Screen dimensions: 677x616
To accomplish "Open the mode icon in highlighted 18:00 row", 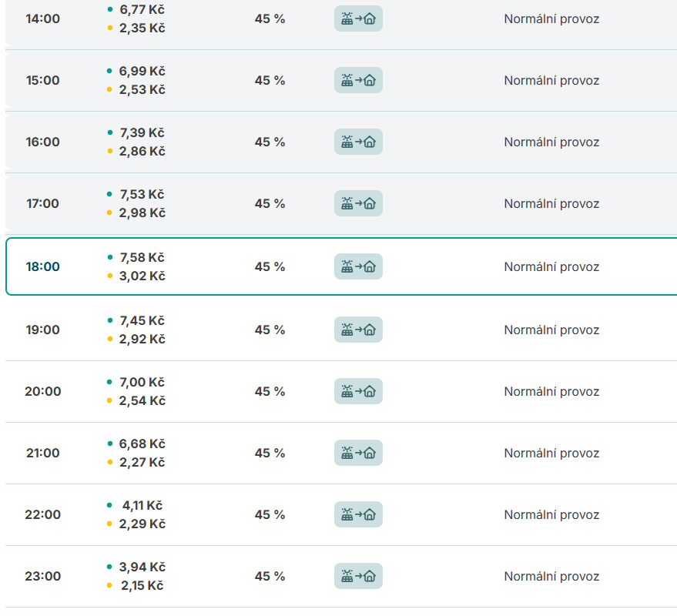I will pyautogui.click(x=358, y=266).
